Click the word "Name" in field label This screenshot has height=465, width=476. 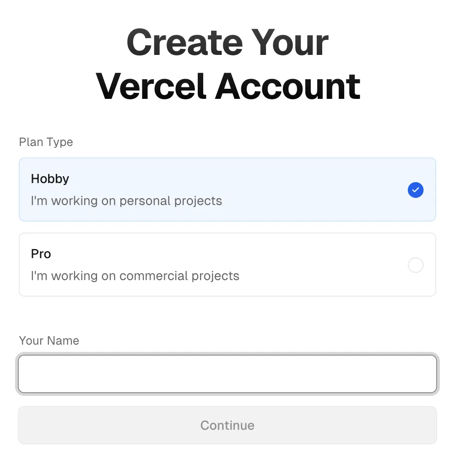pos(64,341)
